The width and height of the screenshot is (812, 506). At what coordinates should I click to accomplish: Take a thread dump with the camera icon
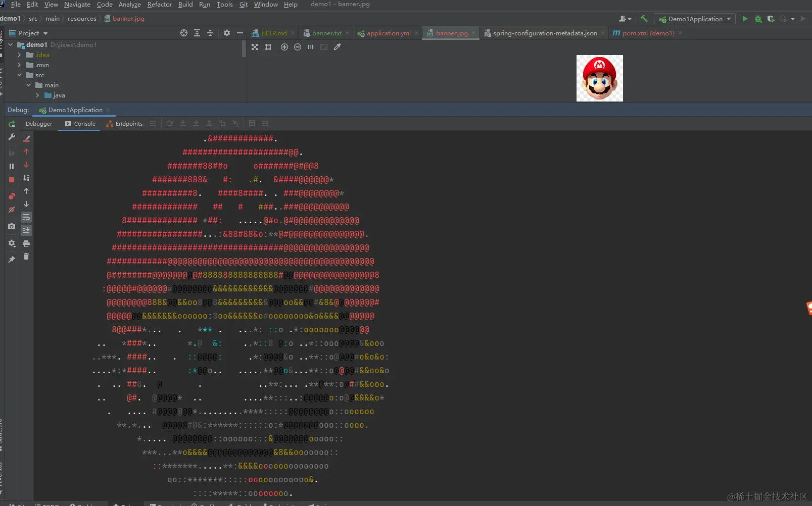[x=12, y=227]
